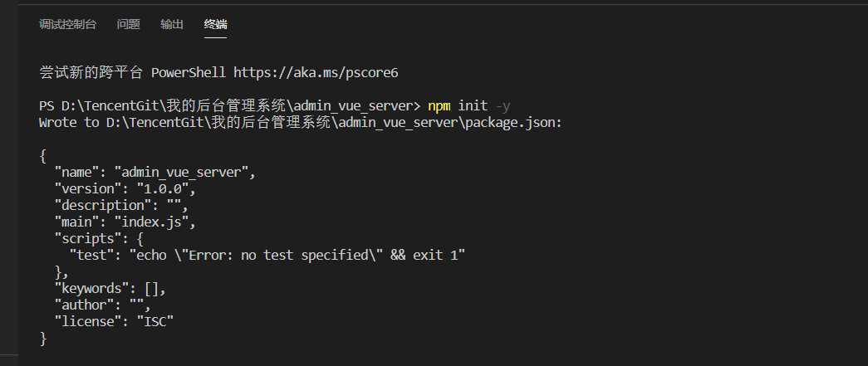Click the PS D:\TencentGit prompt path
Image resolution: width=868 pixels, height=366 pixels.
pyautogui.click(x=230, y=105)
